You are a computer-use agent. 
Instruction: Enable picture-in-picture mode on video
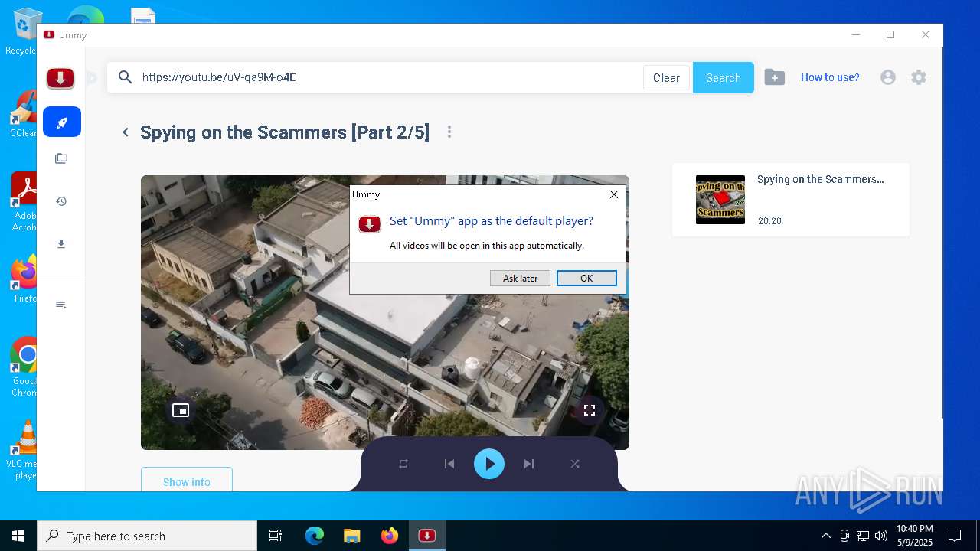point(181,410)
